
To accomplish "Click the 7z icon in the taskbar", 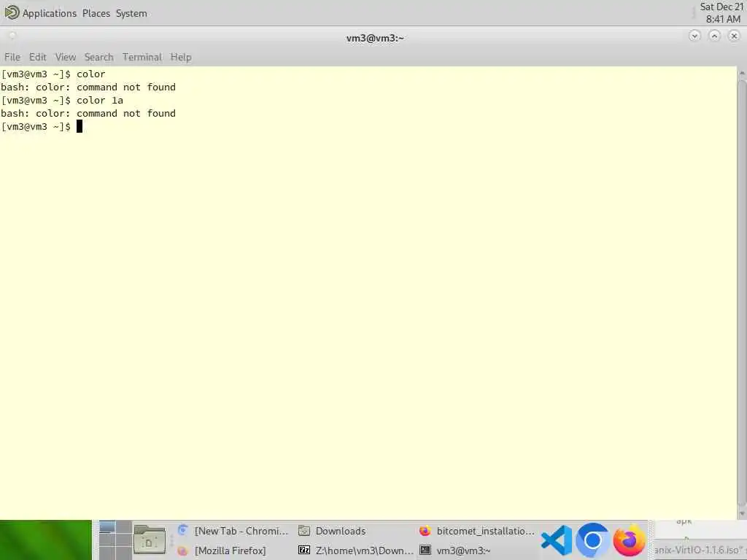I will click(x=304, y=551).
